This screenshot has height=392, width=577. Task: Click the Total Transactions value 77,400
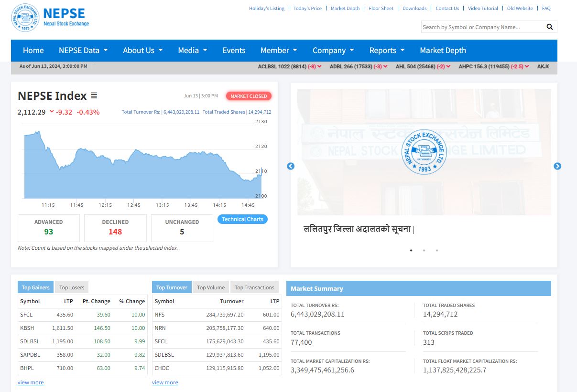[301, 342]
